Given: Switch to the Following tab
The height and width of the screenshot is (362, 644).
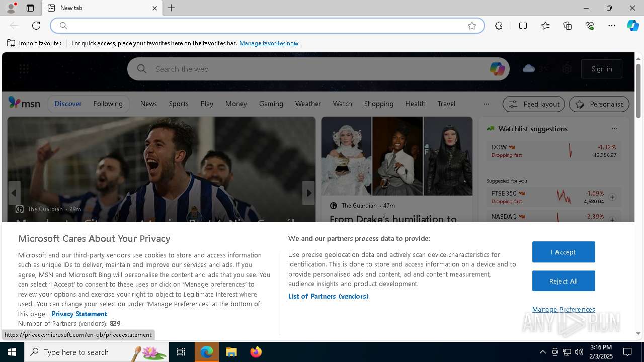Looking at the screenshot, I should 108,104.
